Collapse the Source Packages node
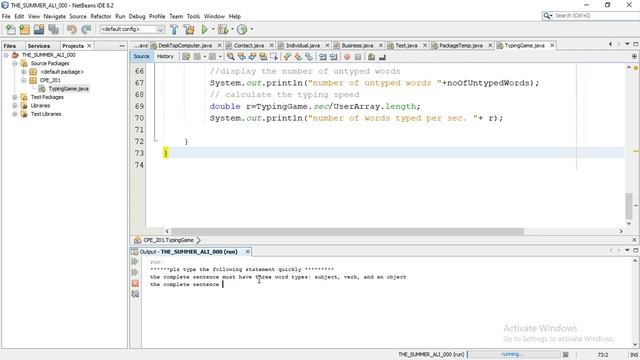Viewport: 640px width, 360px height. tap(15, 64)
